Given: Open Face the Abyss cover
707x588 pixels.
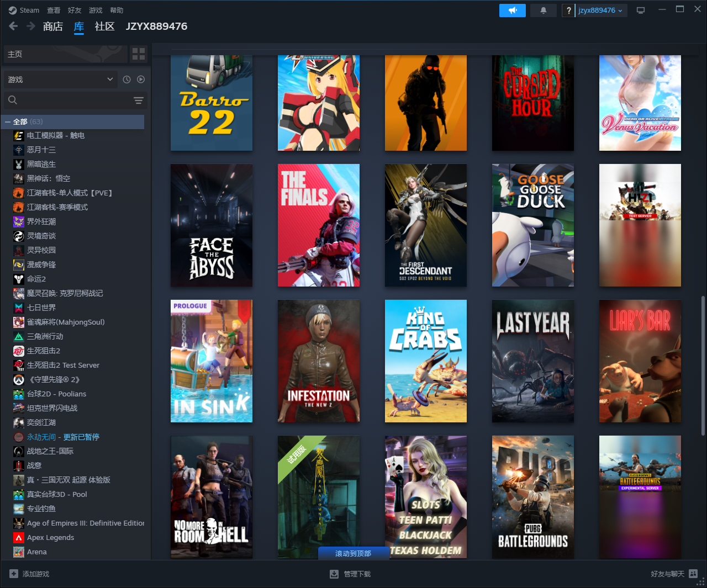Looking at the screenshot, I should (x=212, y=225).
